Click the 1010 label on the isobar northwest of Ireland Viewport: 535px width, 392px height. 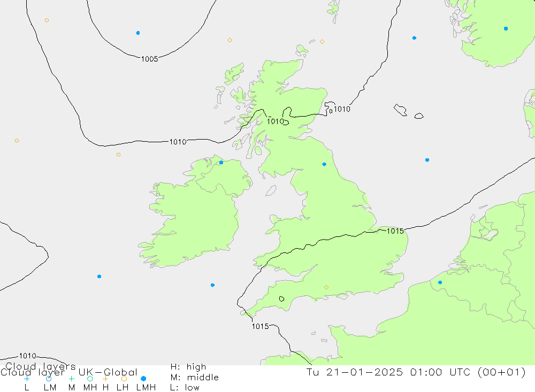(178, 142)
